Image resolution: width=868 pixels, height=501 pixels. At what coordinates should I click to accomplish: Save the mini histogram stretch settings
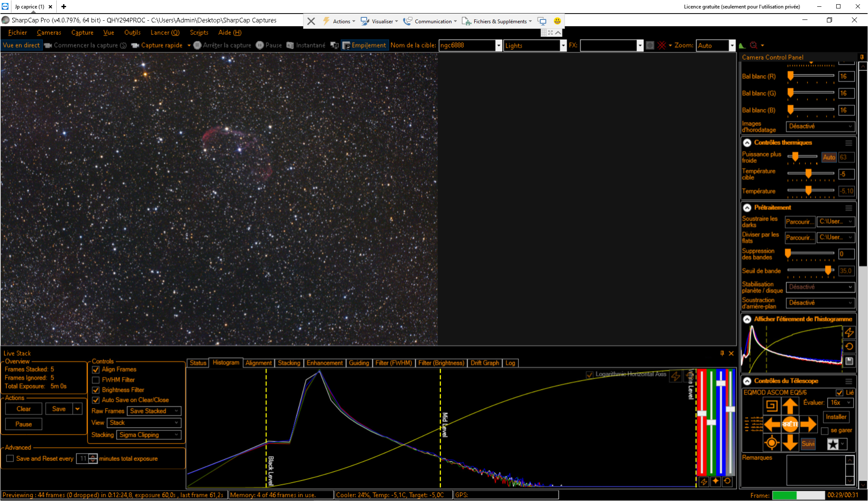point(849,361)
